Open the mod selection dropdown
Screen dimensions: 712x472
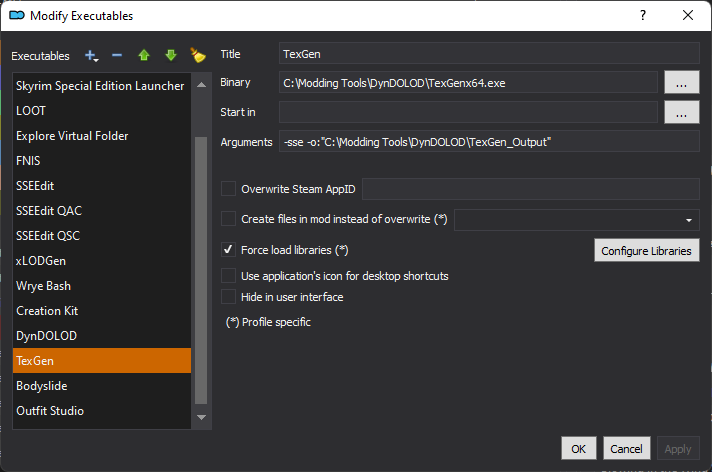coord(689,220)
